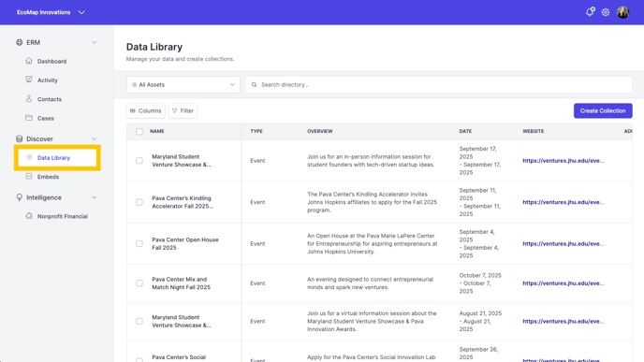The width and height of the screenshot is (644, 362).
Task: Check the September 17 Maryland Student Venture row
Action: coord(139,161)
